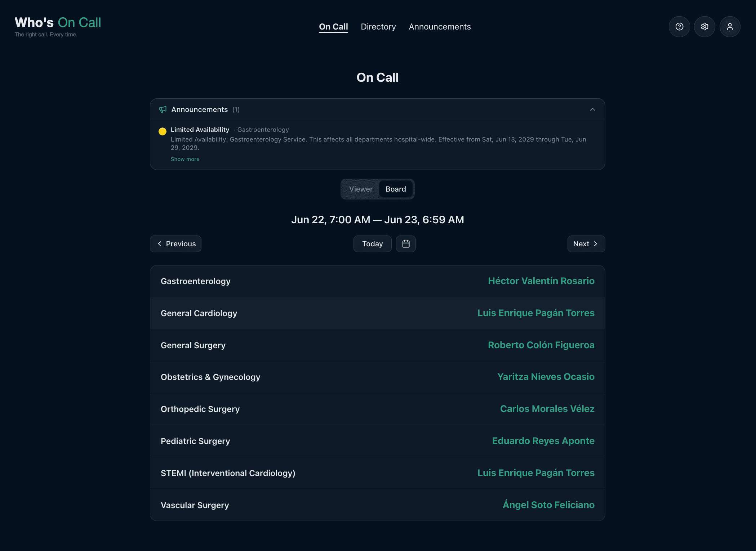Viewport: 756px width, 551px height.
Task: Open Luis Enrique Pagán Torres in STEMI row
Action: (x=536, y=473)
